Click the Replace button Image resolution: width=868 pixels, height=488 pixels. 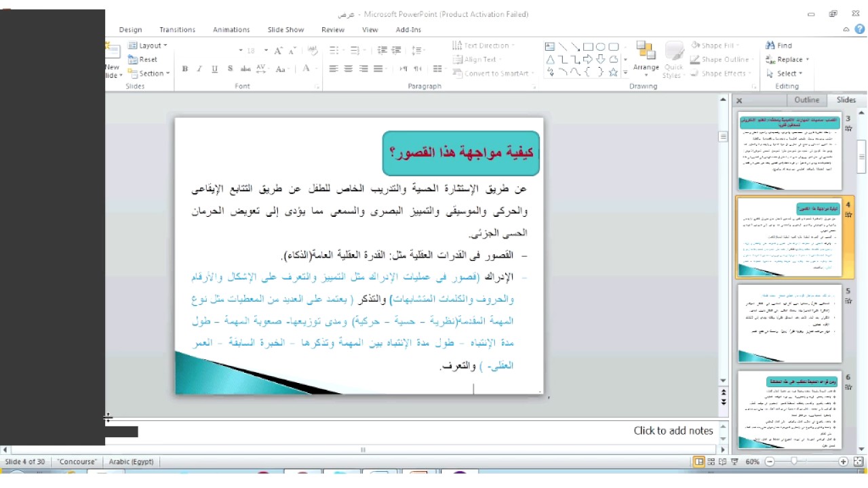click(787, 60)
